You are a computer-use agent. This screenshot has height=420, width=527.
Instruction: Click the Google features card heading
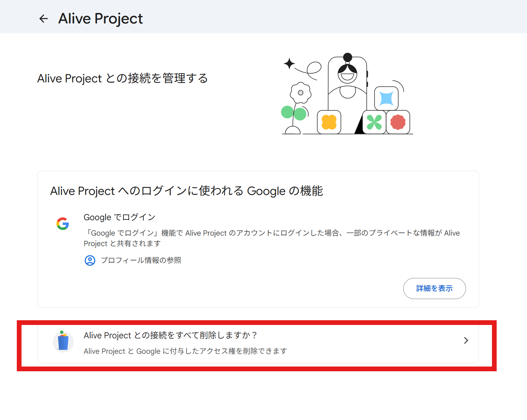(187, 191)
